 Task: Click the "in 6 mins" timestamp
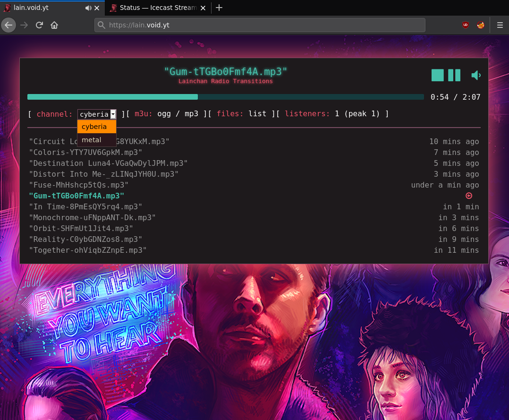458,228
